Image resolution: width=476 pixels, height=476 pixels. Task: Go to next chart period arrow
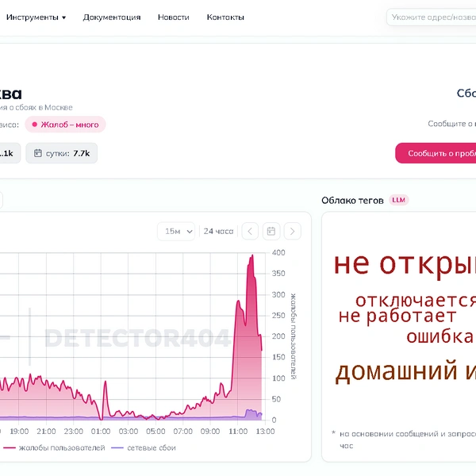tap(292, 232)
